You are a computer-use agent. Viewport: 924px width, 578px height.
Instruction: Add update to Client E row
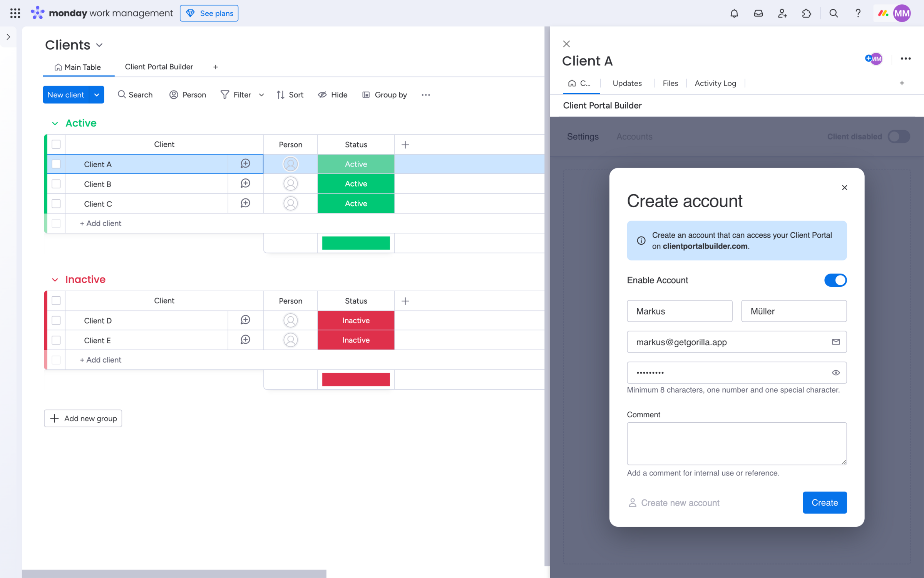click(x=245, y=339)
